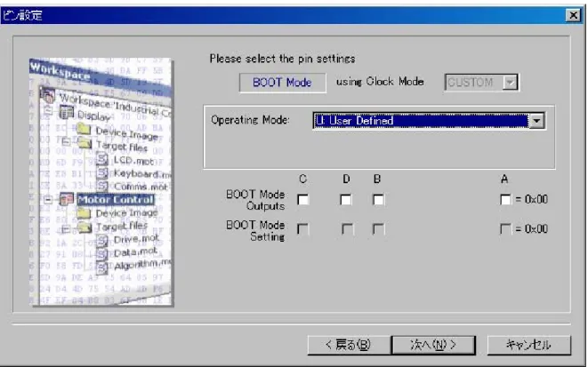
Task: Click the 'BOOT Mode Setting' label
Action: [x=255, y=231]
